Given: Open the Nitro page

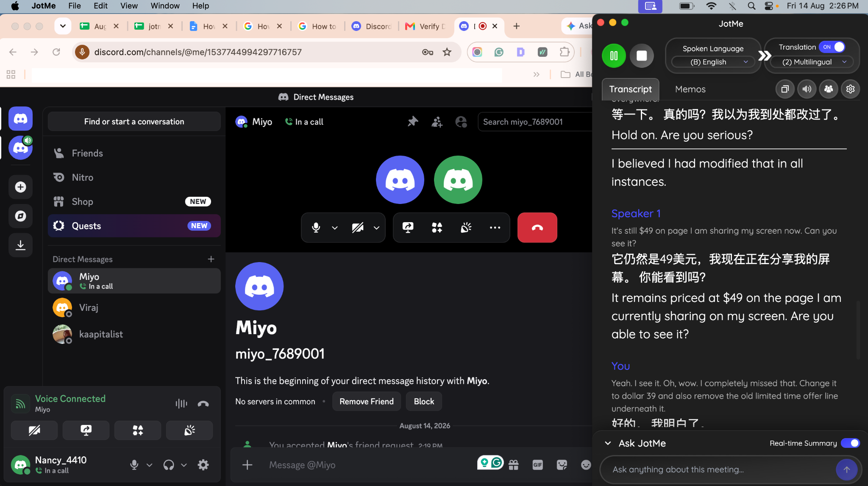Looking at the screenshot, I should [x=134, y=177].
